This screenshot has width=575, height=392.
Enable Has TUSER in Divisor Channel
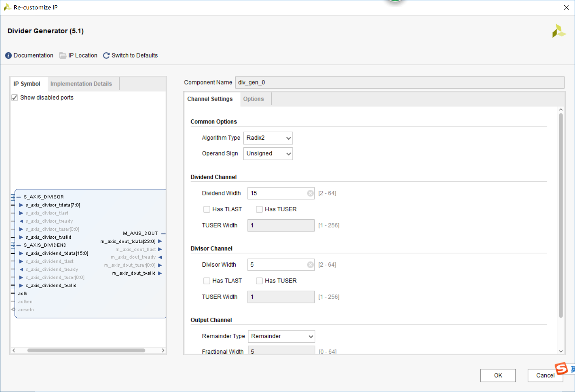[x=259, y=281]
